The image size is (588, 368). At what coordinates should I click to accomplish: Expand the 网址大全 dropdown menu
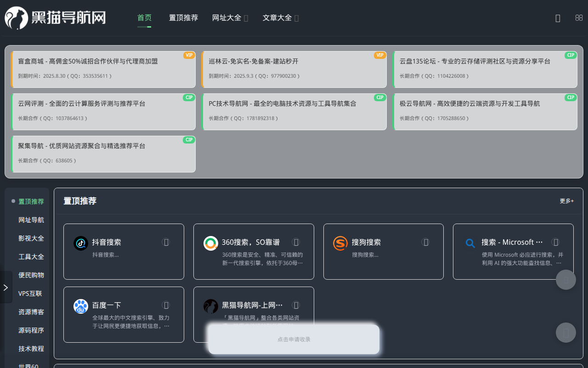click(230, 18)
